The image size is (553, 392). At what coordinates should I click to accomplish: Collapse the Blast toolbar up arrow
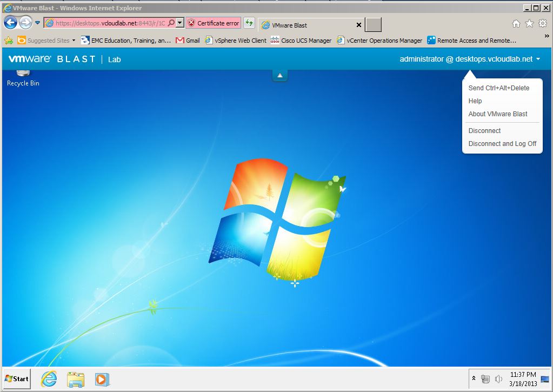(x=279, y=75)
